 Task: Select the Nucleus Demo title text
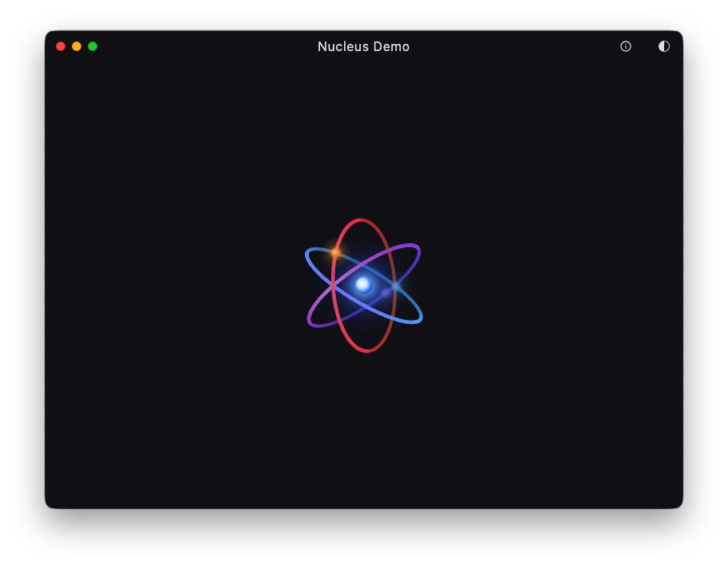tap(363, 46)
